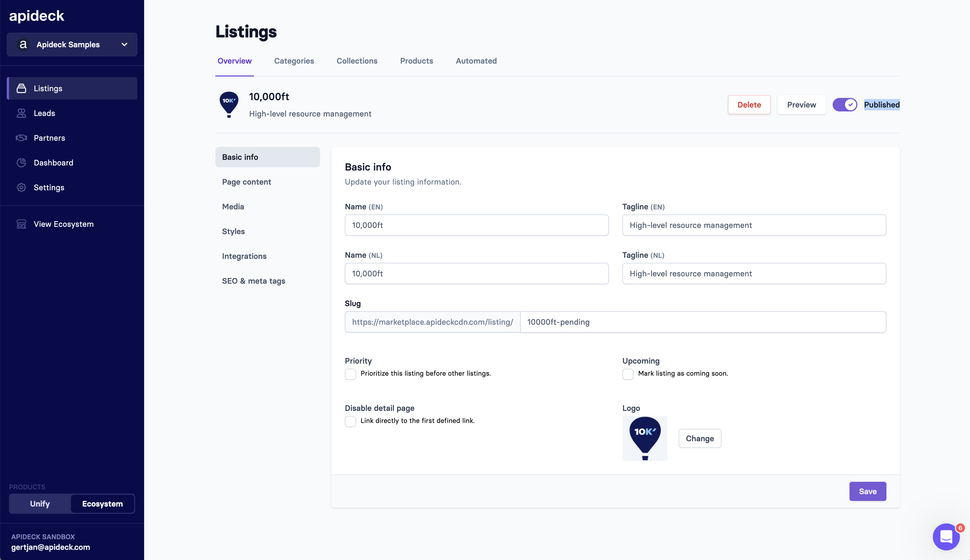Click the Apideck Samples avatar icon
The width and height of the screenshot is (970, 560).
click(23, 45)
